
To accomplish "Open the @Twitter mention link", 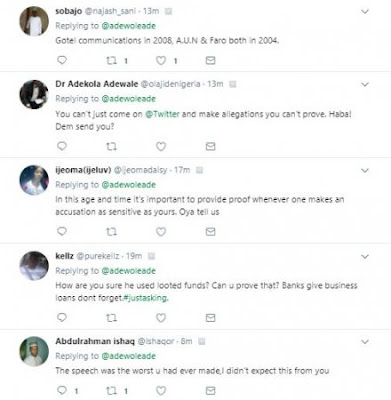I will [x=162, y=114].
